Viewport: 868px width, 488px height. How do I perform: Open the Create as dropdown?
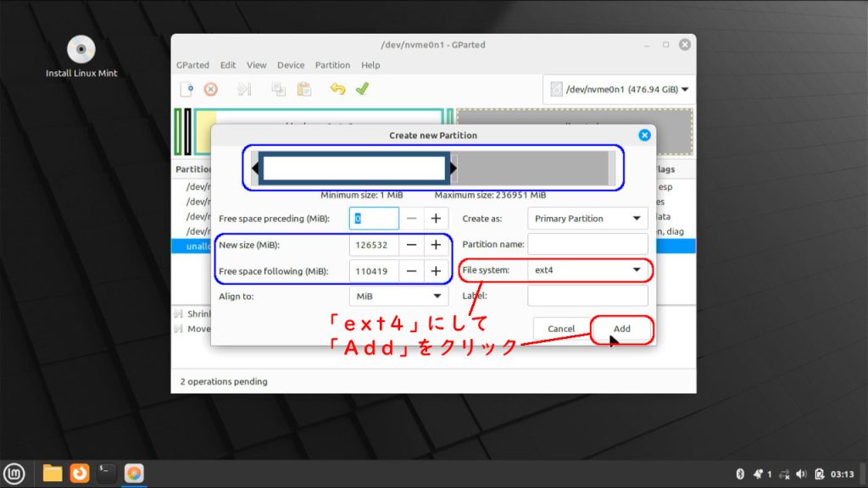(587, 219)
